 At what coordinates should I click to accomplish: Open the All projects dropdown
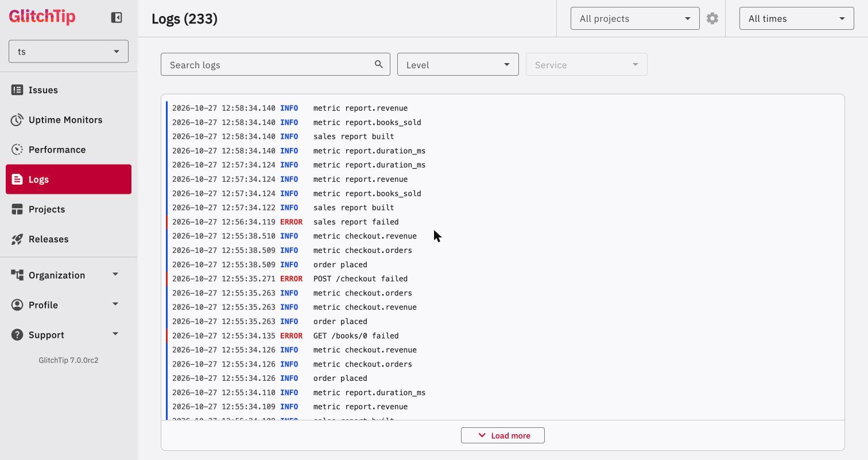click(635, 18)
